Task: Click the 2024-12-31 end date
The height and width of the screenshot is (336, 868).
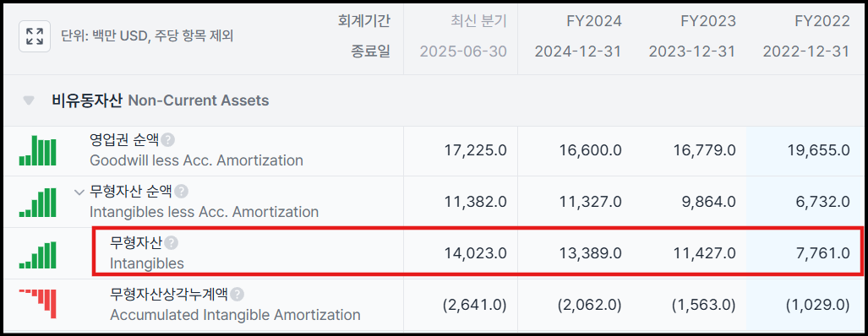Action: [578, 52]
